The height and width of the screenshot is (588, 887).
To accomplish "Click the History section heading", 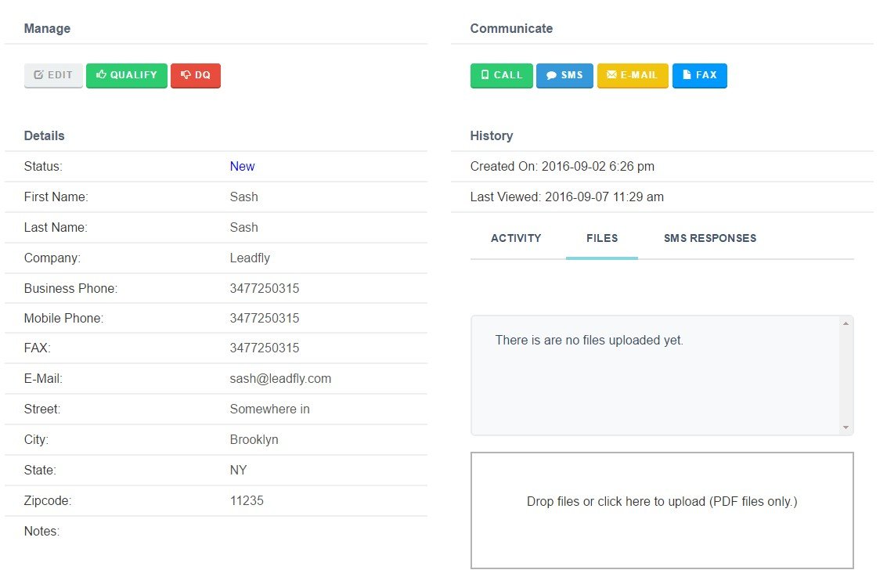I will 492,135.
